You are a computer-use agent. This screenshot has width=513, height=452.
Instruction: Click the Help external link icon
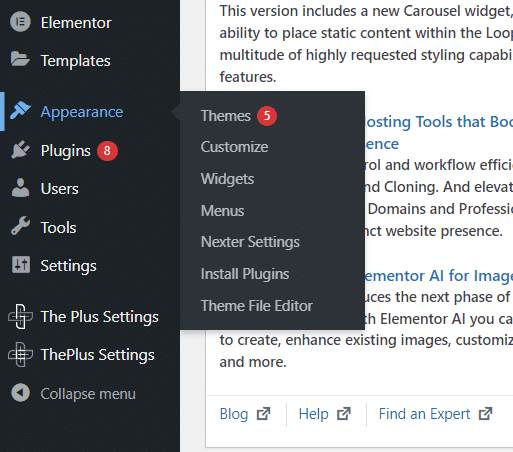(x=343, y=414)
